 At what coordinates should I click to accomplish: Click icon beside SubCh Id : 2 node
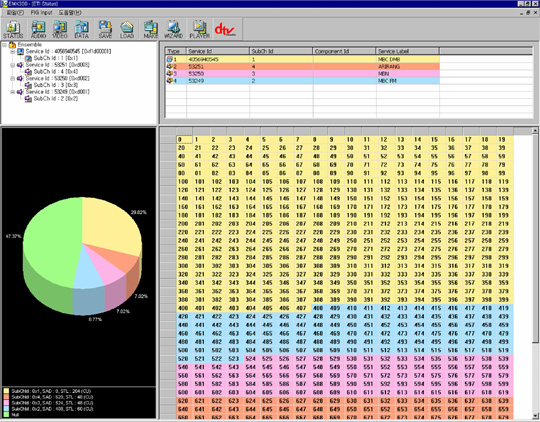coord(29,99)
